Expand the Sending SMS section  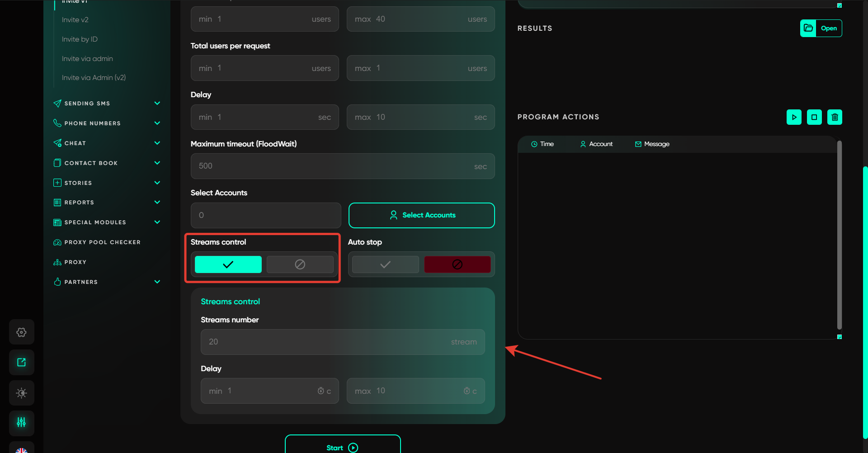[x=157, y=104]
